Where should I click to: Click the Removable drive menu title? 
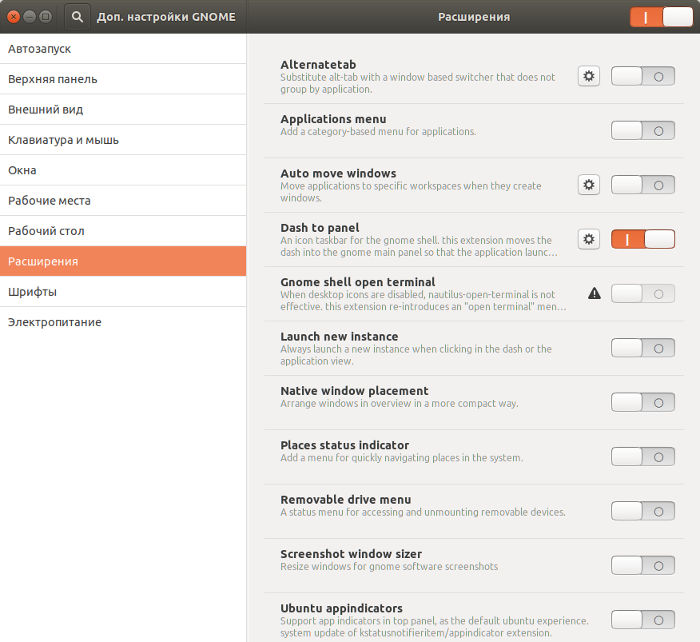pyautogui.click(x=346, y=500)
